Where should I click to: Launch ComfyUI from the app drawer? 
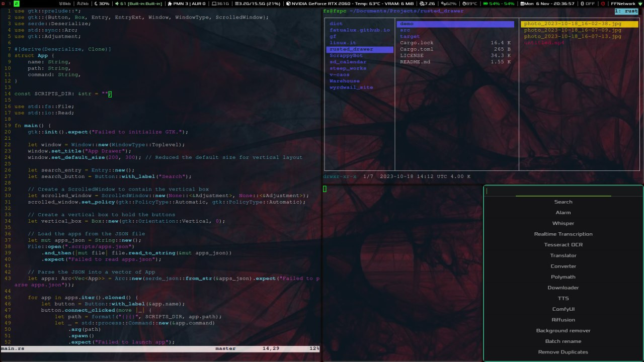pos(563,309)
